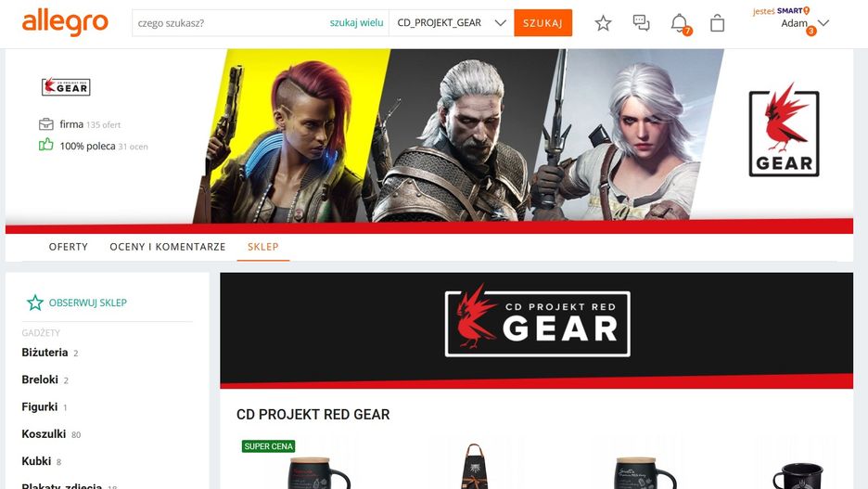Open the notifications bell icon
The width and height of the screenshot is (868, 489).
[x=680, y=24]
